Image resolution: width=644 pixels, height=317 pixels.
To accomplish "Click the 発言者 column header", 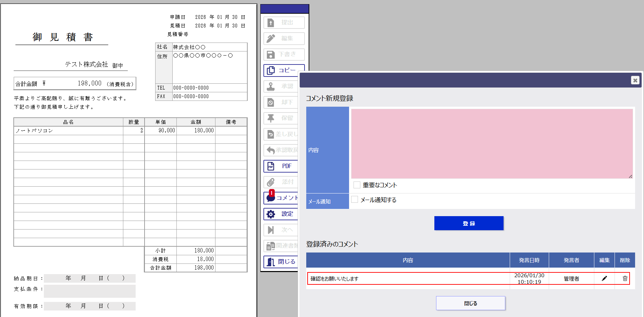I will 571,260.
